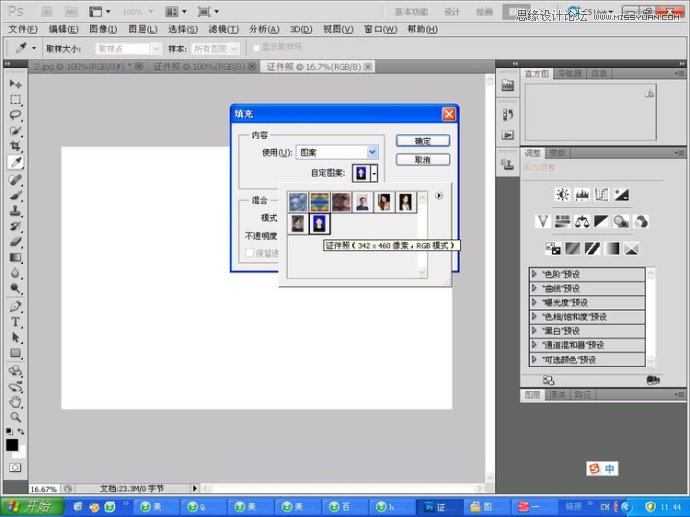
Task: Click the foreground color swatch in toolbox
Action: 12,444
